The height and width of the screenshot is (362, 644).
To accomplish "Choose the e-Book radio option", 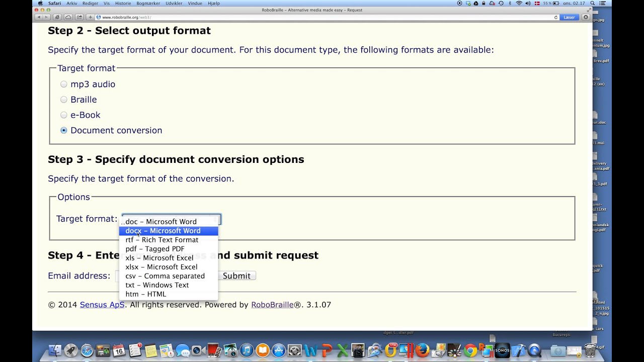I will tap(63, 115).
